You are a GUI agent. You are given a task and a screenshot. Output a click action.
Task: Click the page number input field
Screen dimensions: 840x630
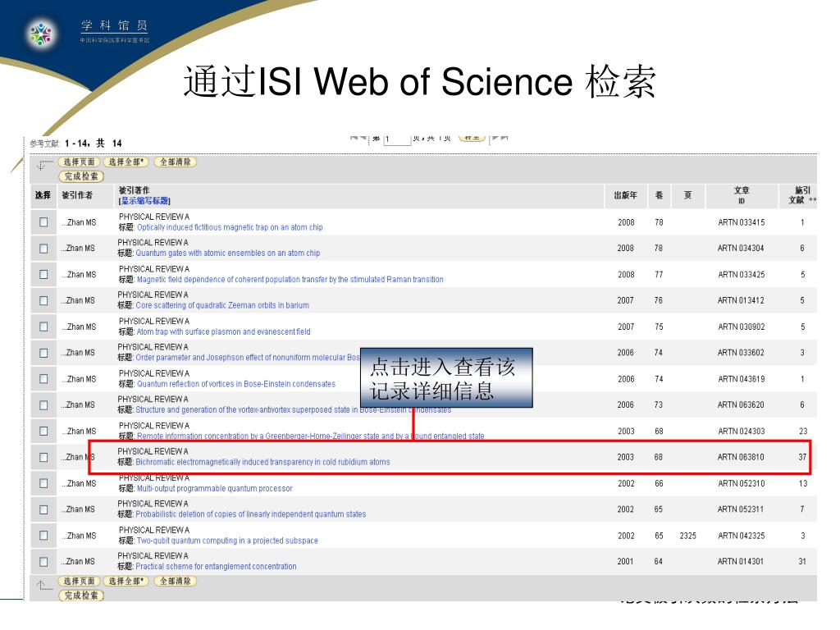tap(397, 139)
